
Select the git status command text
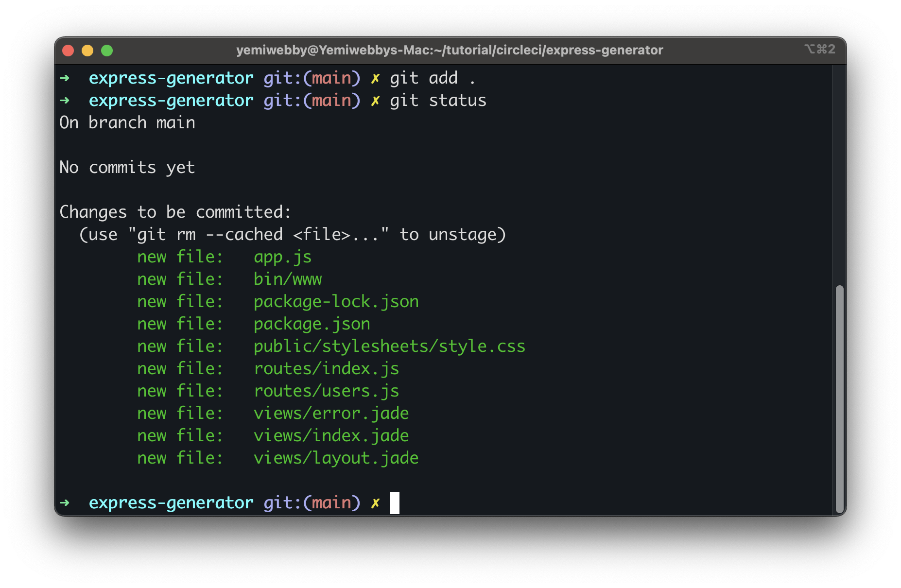point(438,100)
